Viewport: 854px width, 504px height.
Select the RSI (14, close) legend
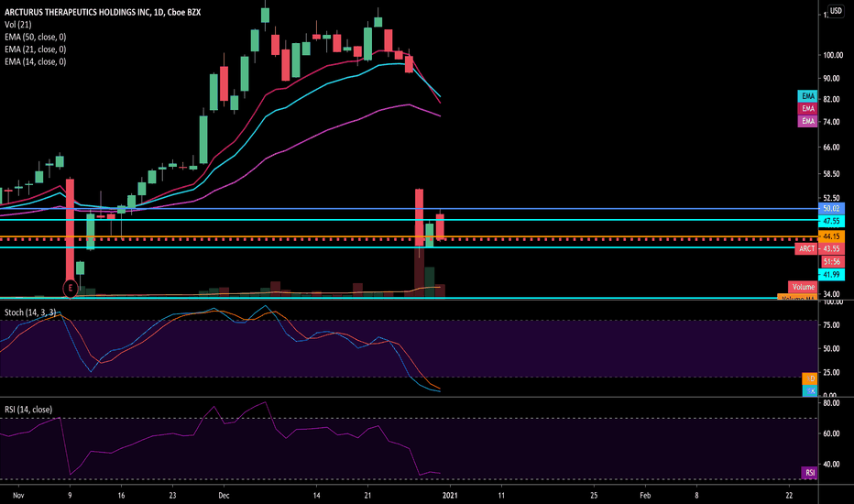[28, 410]
